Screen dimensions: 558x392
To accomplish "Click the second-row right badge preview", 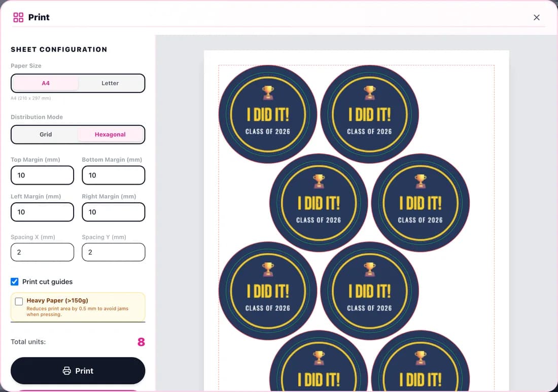I will pyautogui.click(x=421, y=203).
